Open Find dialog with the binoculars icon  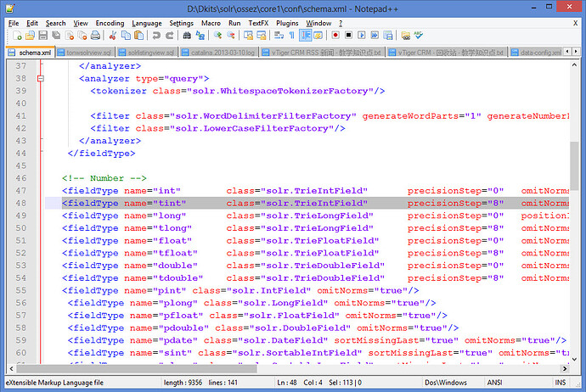(x=187, y=36)
